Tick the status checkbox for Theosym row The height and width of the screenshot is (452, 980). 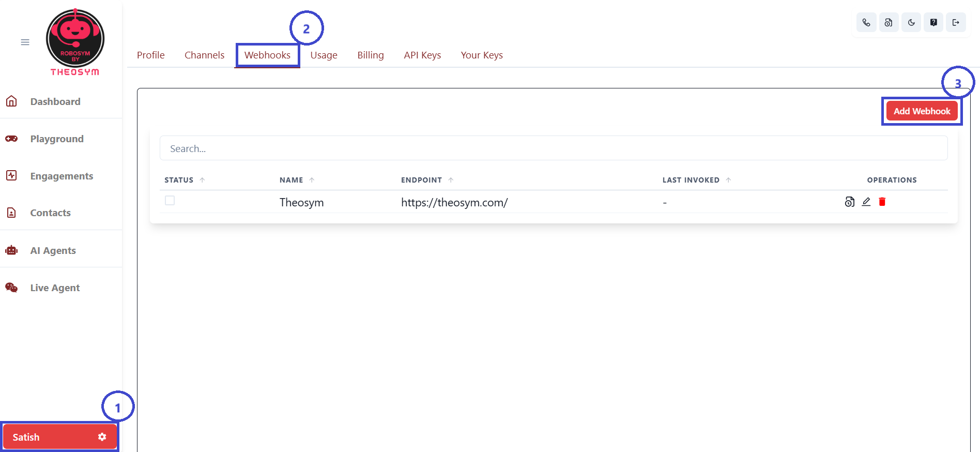click(170, 200)
